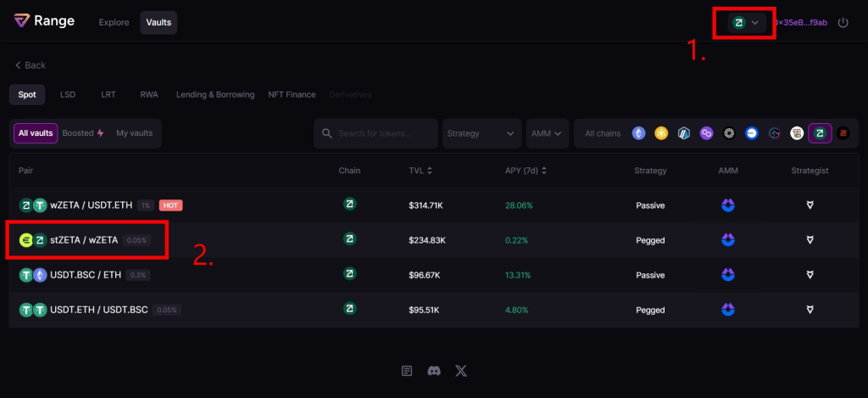Viewport: 868px width, 398px height.
Task: Filter vaults by Polygon chain icon
Action: tap(706, 133)
